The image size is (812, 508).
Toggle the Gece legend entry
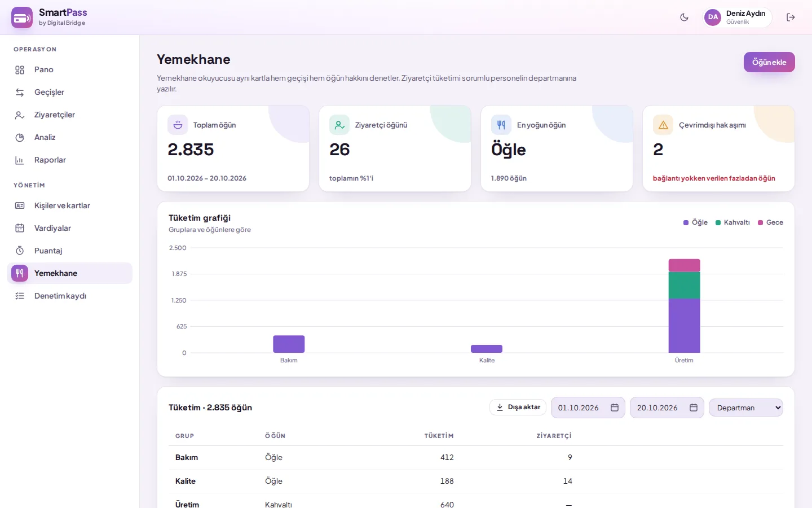770,222
